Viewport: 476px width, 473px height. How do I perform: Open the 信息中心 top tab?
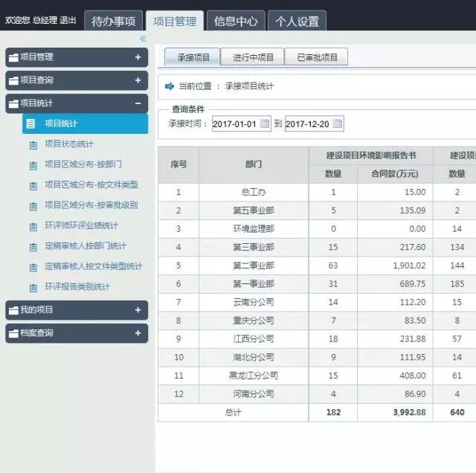point(235,22)
